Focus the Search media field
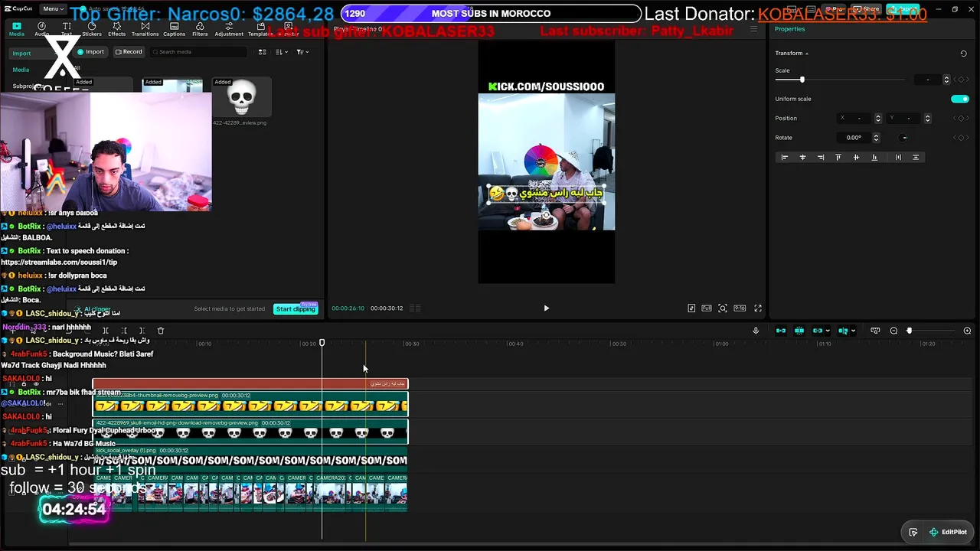980x551 pixels. [x=198, y=52]
